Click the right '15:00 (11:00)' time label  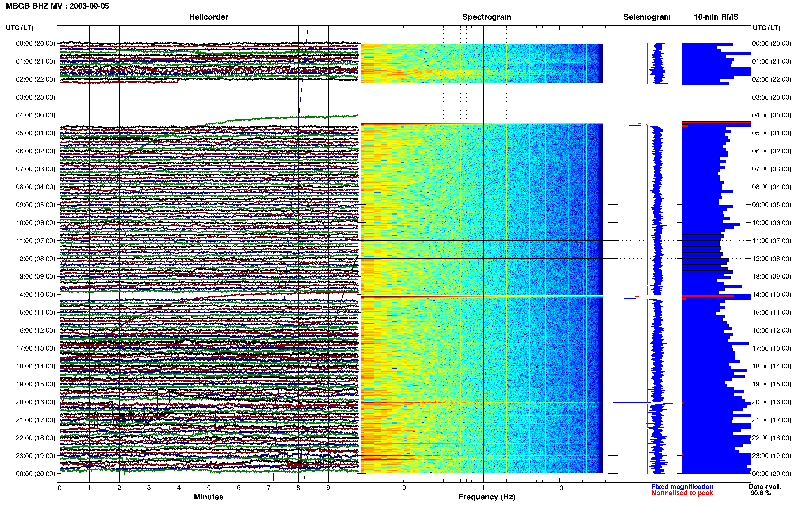pos(772,313)
